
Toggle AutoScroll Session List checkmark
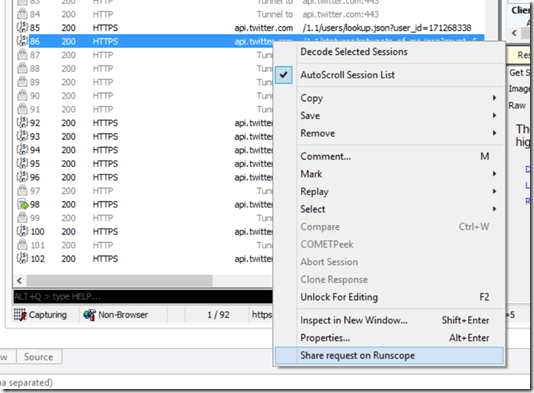pyautogui.click(x=284, y=75)
